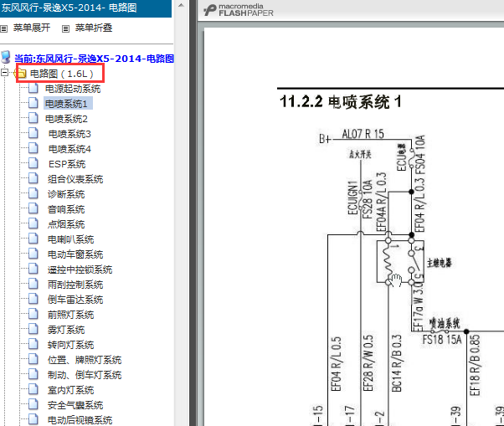Click the AL07 R 15 wire label
Screen dimensions: 504x426
pyautogui.click(x=363, y=134)
